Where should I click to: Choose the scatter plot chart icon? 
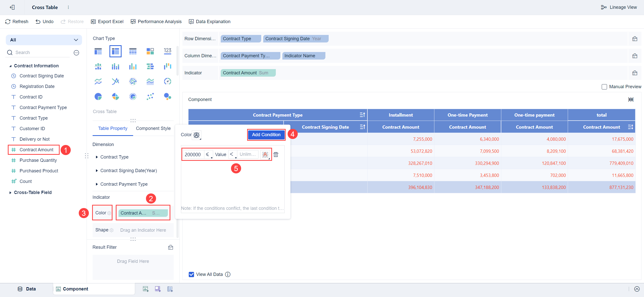(x=150, y=96)
